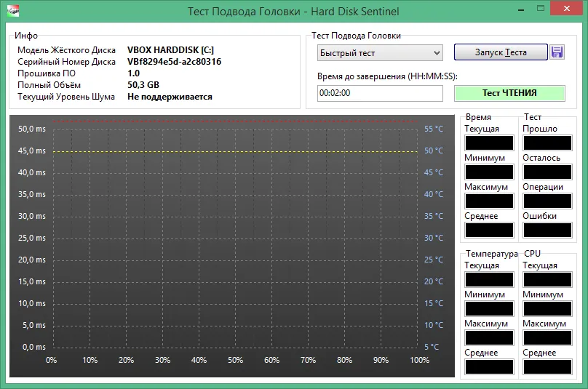The width and height of the screenshot is (588, 389).
Task: Click the 0% label on the chart axis
Action: (x=52, y=360)
